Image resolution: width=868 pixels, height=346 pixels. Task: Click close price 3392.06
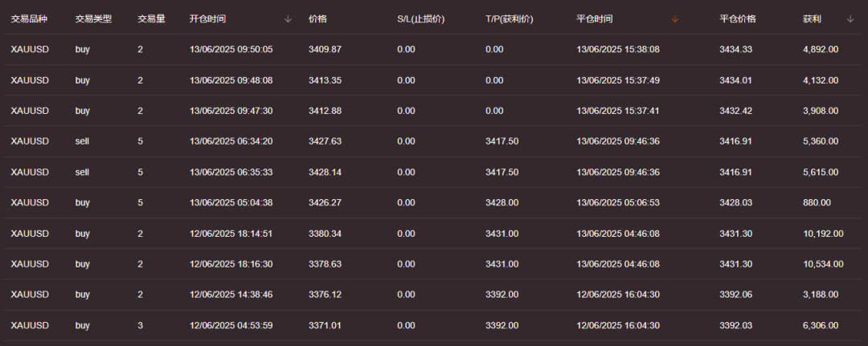(735, 295)
